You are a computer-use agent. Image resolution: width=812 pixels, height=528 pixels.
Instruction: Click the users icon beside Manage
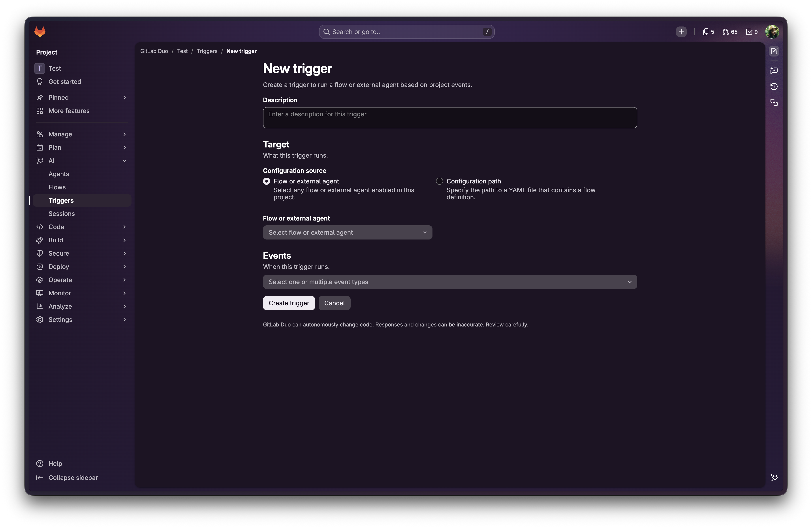(x=39, y=134)
